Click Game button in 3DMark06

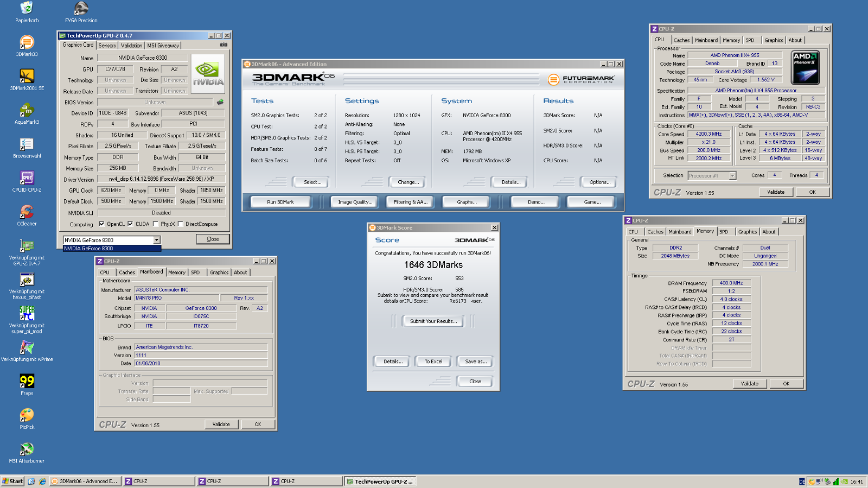click(592, 202)
